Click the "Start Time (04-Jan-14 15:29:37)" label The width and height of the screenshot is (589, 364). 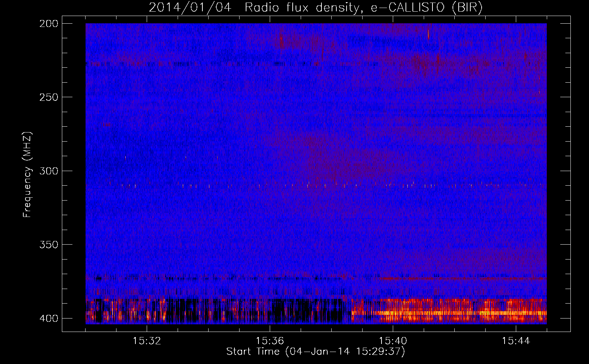tap(316, 352)
